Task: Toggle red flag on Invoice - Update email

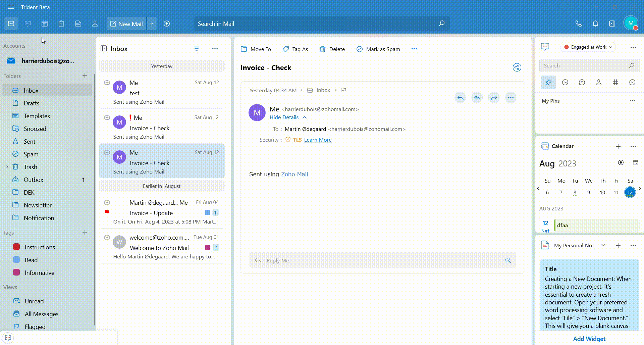Action: coord(107,212)
